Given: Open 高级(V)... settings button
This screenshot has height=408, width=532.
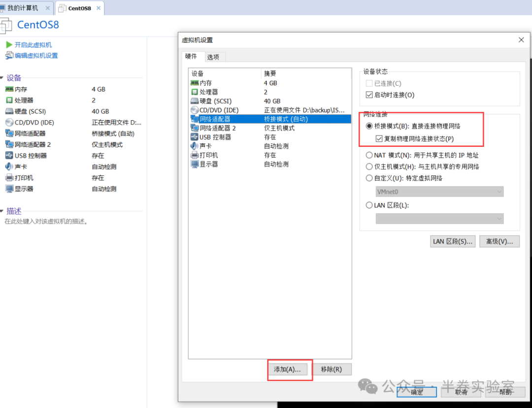Looking at the screenshot, I should tap(499, 241).
